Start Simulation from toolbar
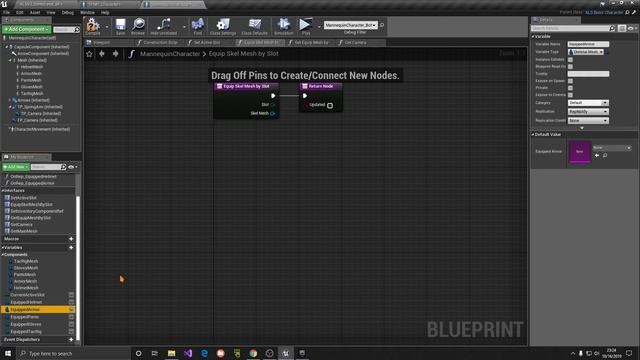640x360 pixels. [x=283, y=26]
